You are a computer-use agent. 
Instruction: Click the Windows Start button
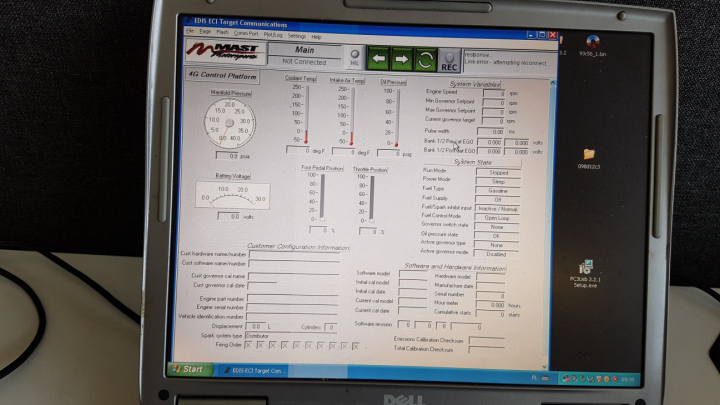190,369
